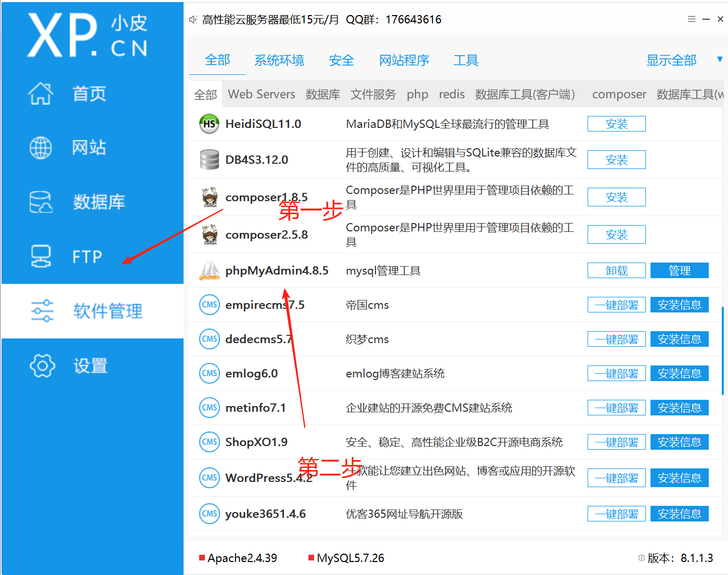Click 一键部署 for emlog6.0
Image resolution: width=728 pixels, height=575 pixels.
tap(617, 373)
